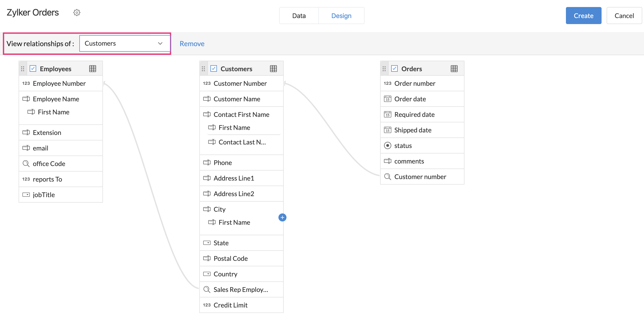Click the drag handle of Orders table
644x317 pixels.
click(x=384, y=69)
